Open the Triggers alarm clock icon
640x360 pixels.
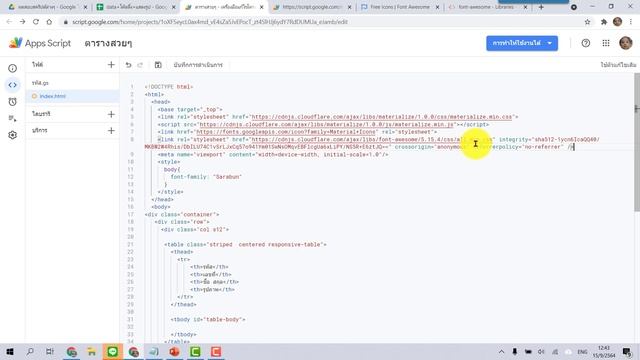pos(13,102)
